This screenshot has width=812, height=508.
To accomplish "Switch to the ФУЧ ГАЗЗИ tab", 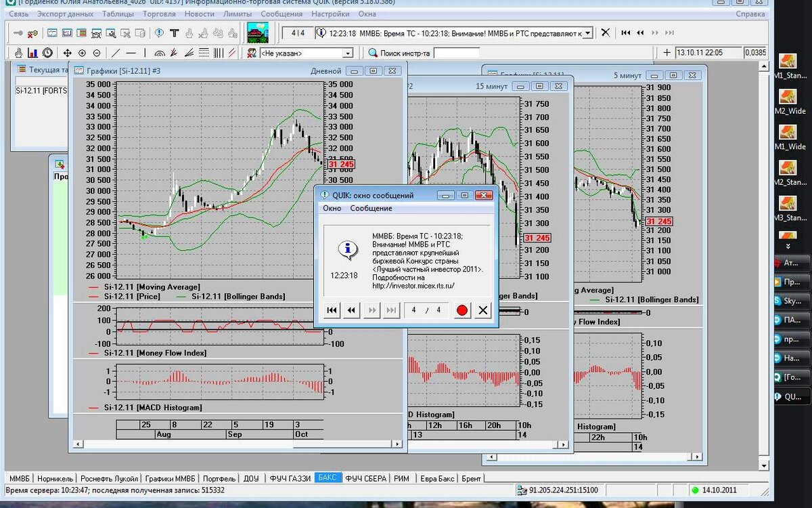I will coord(290,478).
